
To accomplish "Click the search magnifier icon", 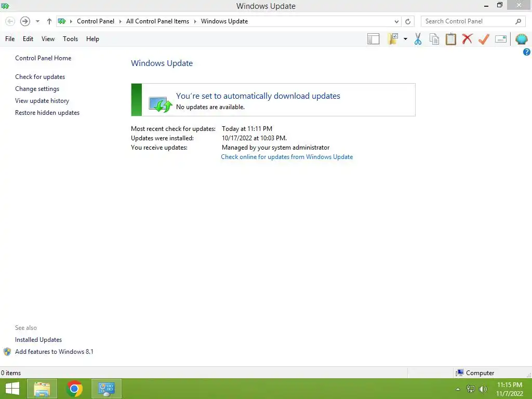I will [x=518, y=21].
